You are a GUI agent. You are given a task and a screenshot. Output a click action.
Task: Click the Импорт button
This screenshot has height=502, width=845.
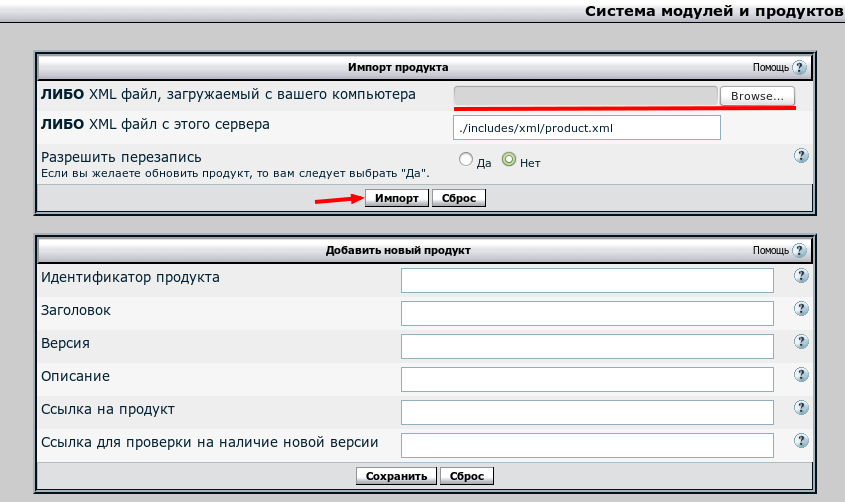coord(397,198)
